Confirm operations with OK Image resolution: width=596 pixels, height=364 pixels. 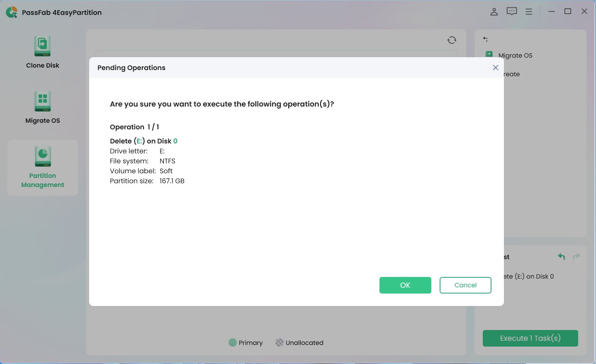[x=405, y=285]
